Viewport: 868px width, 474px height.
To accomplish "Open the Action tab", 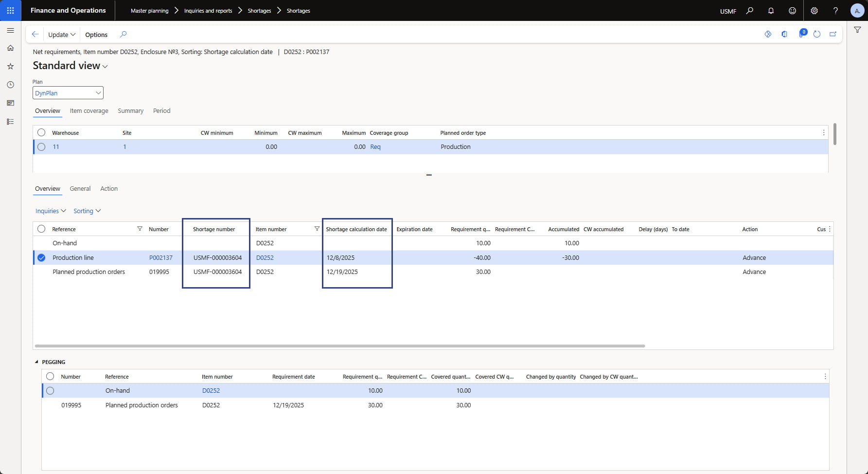I will coord(109,189).
